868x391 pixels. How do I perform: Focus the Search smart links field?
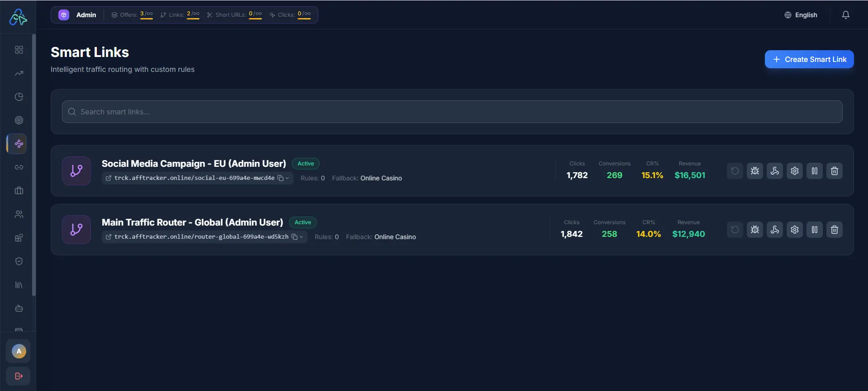(x=452, y=112)
